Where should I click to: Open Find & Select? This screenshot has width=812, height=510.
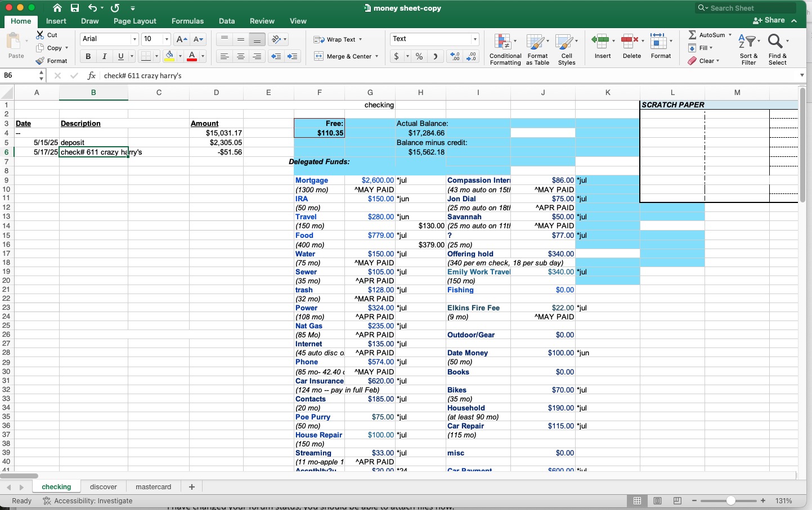tap(778, 49)
